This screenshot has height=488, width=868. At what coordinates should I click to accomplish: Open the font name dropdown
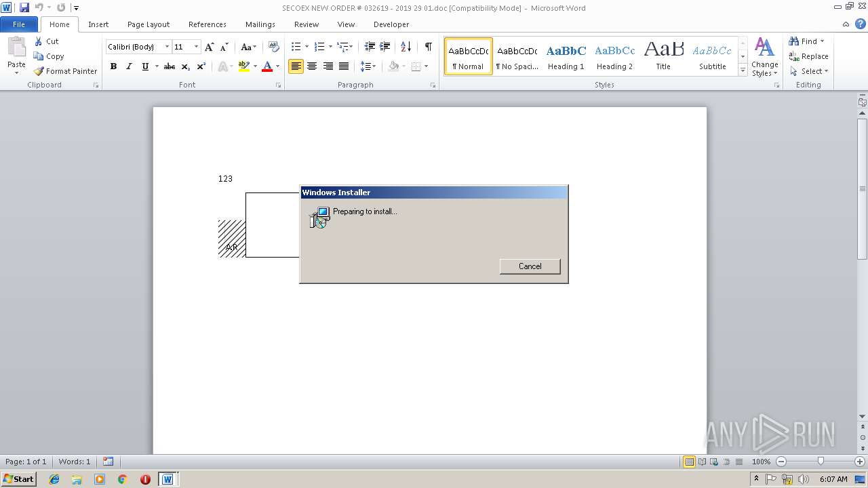pyautogui.click(x=167, y=47)
